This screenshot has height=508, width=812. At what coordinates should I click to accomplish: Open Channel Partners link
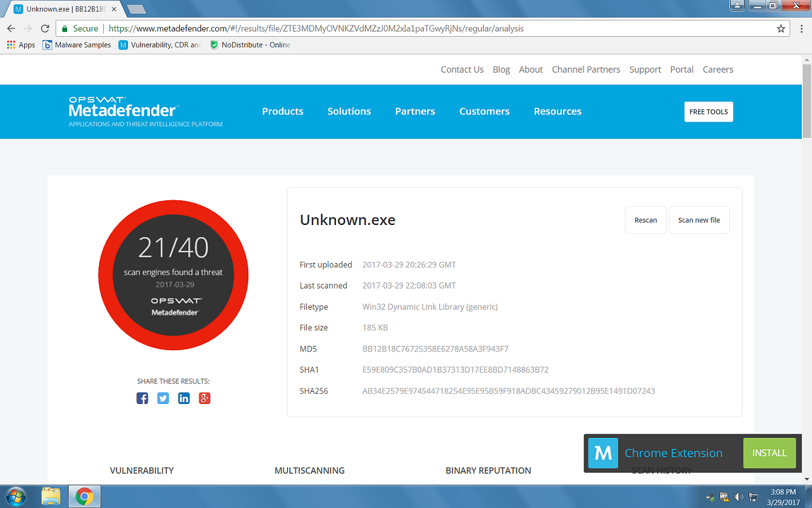pos(586,70)
